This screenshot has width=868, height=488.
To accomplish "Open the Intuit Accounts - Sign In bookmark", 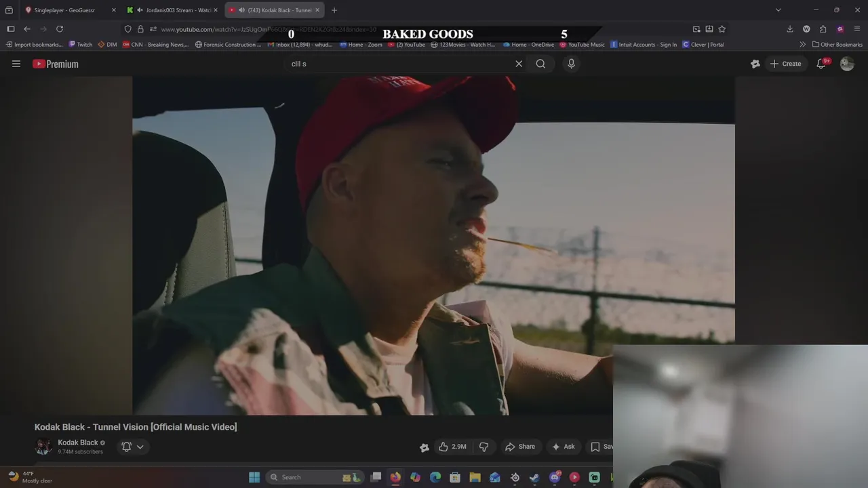I will pos(644,45).
